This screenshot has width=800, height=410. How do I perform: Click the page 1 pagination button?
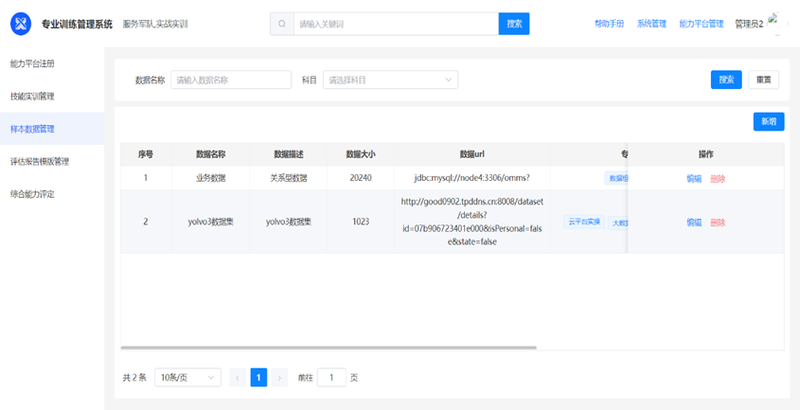click(258, 377)
